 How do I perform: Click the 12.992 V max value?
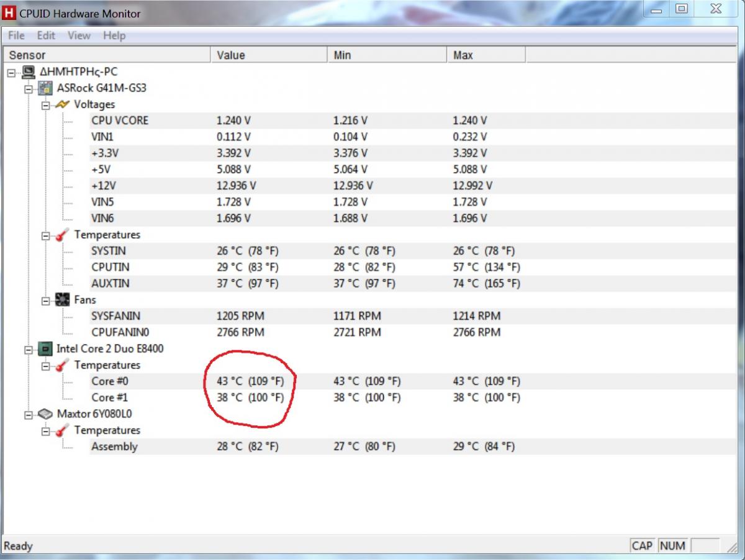[472, 186]
